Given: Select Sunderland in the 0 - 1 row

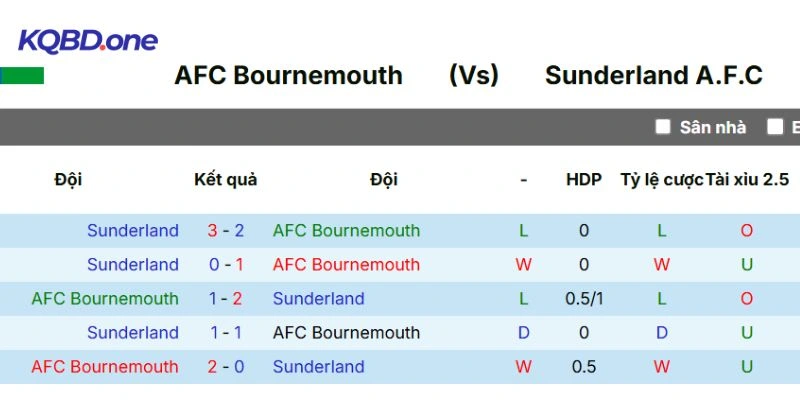Looking at the screenshot, I should [x=132, y=265].
